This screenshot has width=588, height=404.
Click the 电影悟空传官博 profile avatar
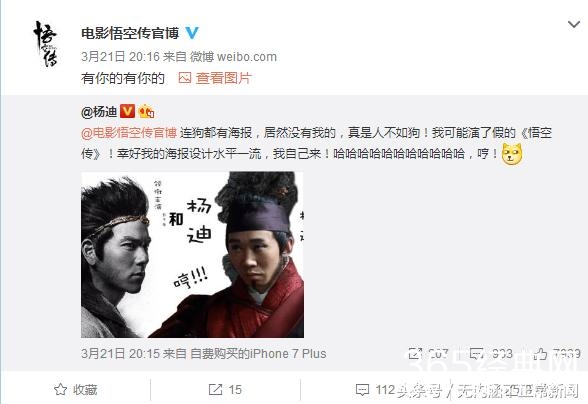46,44
